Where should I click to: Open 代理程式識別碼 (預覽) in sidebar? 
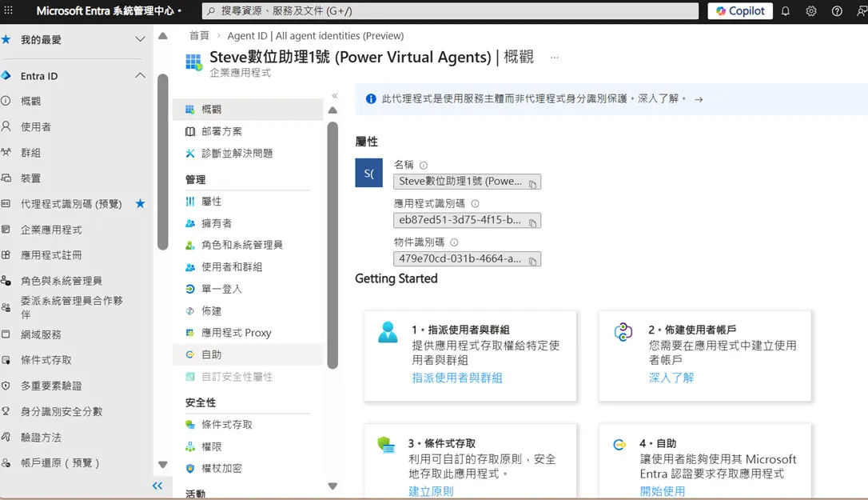pos(71,204)
